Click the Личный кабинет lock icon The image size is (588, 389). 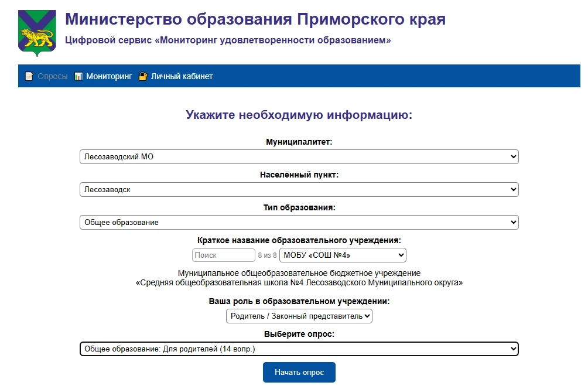click(x=143, y=76)
